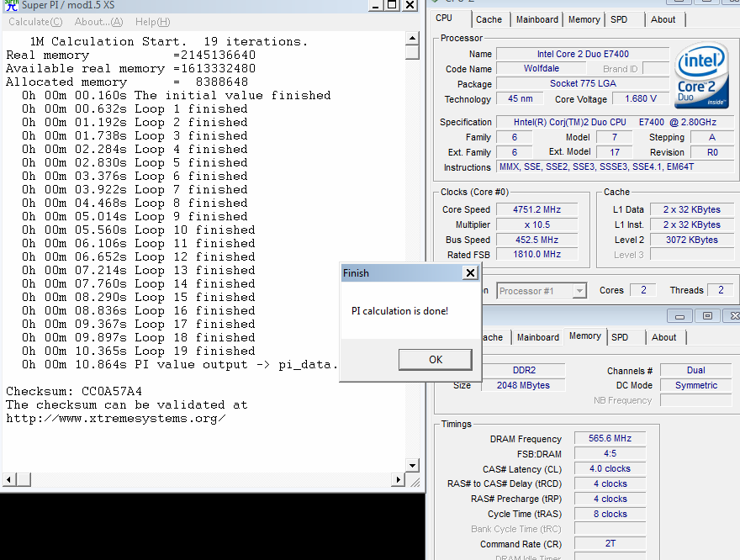Screen dimensions: 740x560
Task: Click the Name field Intel Core 2 Duo E7400
Action: point(583,54)
